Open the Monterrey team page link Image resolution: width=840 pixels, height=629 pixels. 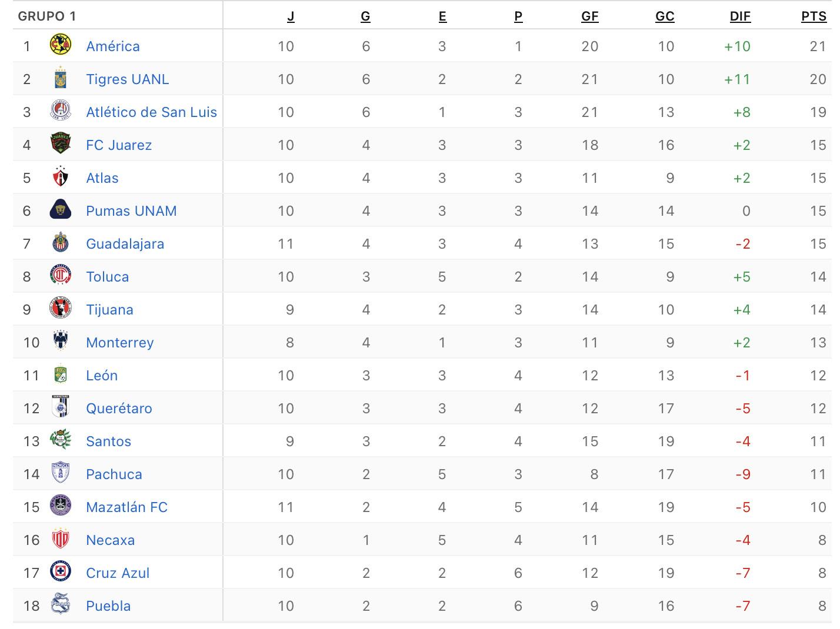[x=120, y=342]
